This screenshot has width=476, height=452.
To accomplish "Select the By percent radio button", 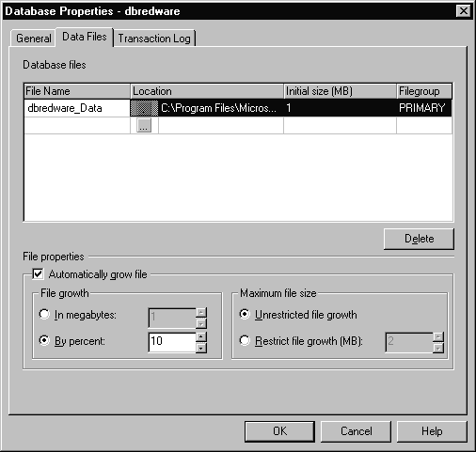I will click(44, 340).
